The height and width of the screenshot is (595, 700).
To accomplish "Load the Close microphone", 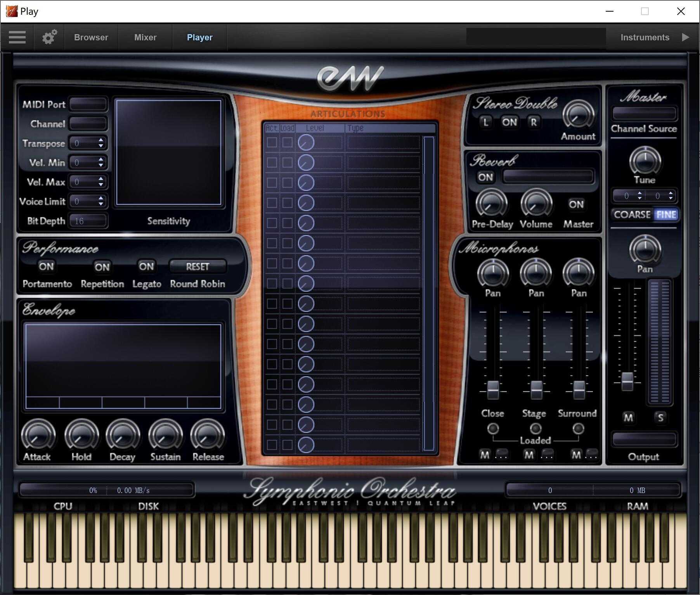I will [x=493, y=429].
